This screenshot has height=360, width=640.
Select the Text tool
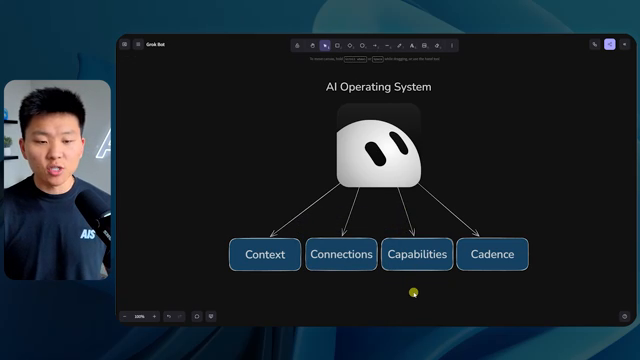point(412,46)
